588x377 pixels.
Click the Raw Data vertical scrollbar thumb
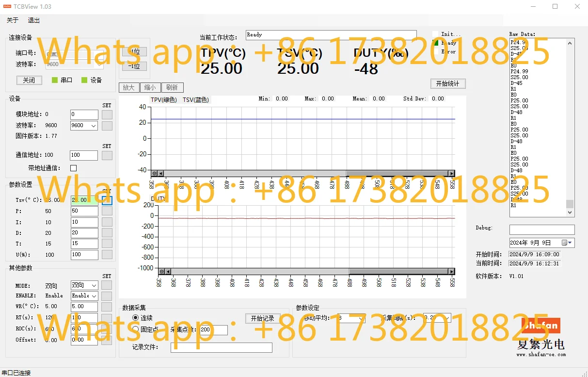(570, 204)
